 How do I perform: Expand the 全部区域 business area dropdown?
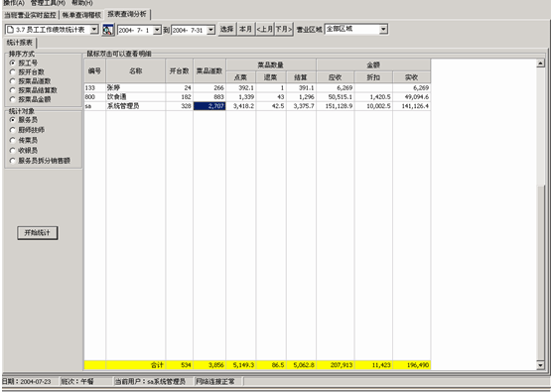pos(383,29)
